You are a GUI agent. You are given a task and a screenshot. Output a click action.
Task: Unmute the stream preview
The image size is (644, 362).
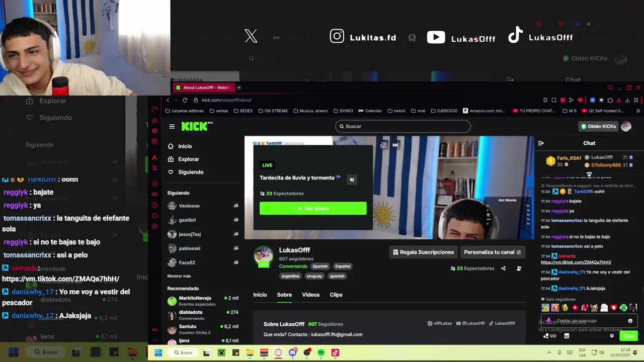[x=352, y=179]
